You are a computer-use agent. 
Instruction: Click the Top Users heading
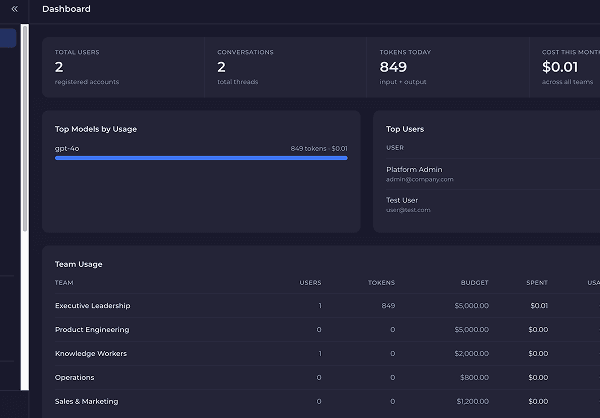pos(405,129)
